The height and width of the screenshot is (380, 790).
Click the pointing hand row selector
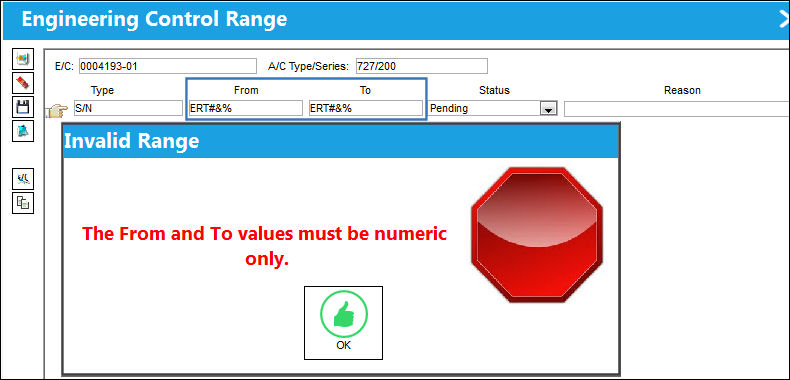point(57,110)
